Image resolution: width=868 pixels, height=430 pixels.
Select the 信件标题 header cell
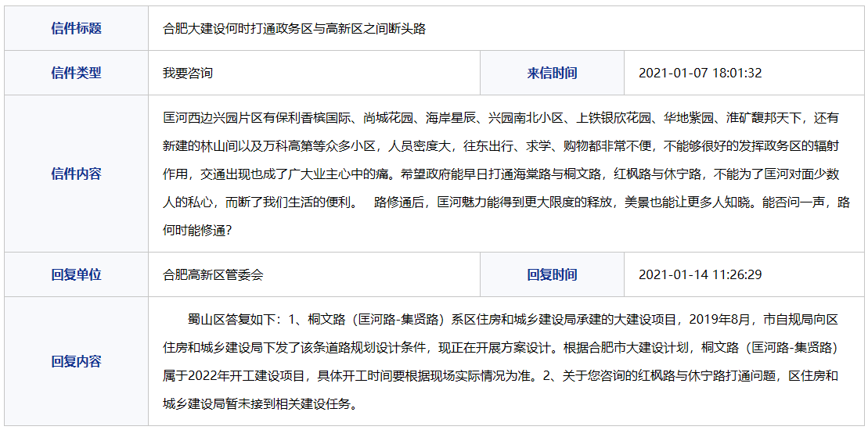pos(77,29)
